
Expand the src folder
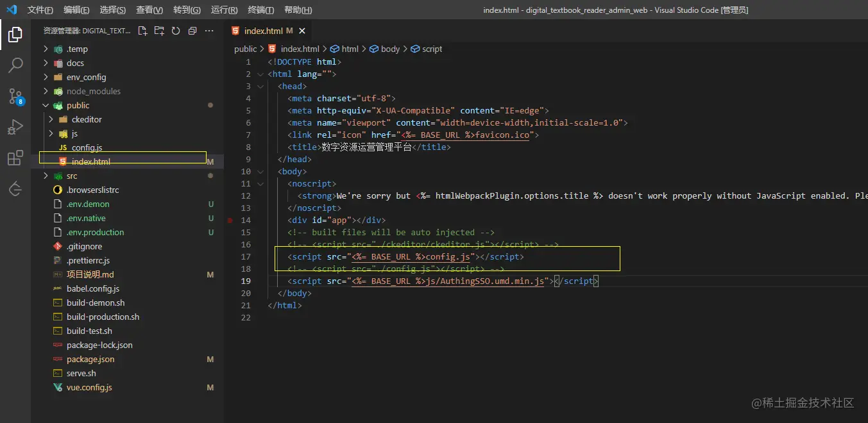46,176
